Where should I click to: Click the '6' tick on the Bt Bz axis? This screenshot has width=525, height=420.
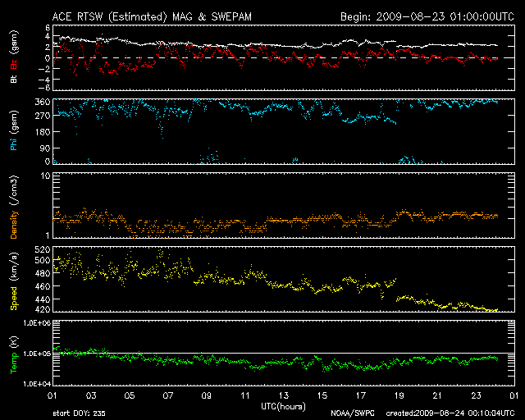click(48, 27)
